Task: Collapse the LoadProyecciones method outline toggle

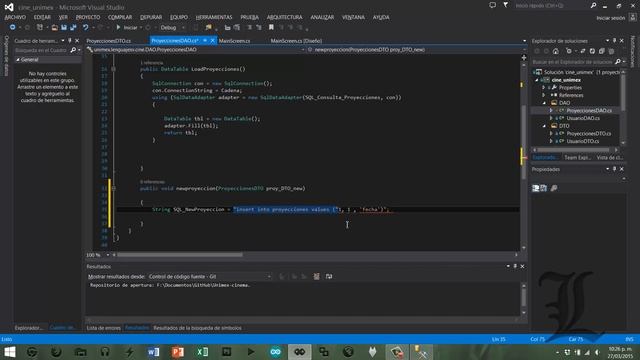Action: (113, 69)
